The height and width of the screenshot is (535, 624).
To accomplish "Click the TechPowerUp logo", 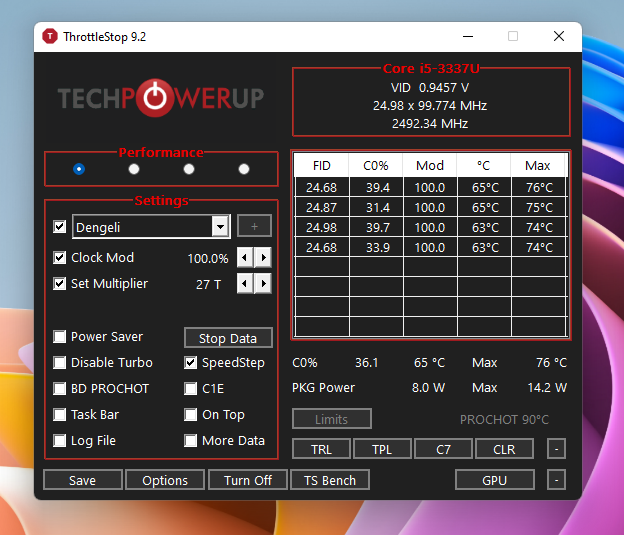I will pos(161,98).
